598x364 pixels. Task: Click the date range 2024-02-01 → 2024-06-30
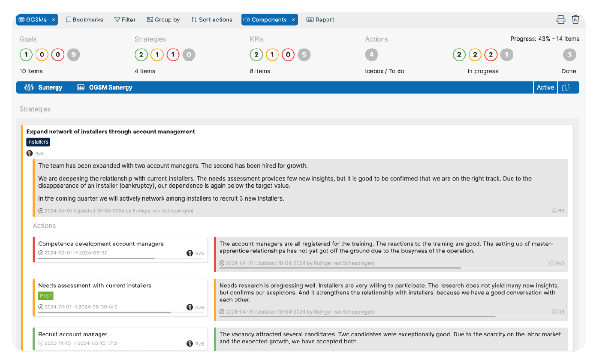point(76,253)
